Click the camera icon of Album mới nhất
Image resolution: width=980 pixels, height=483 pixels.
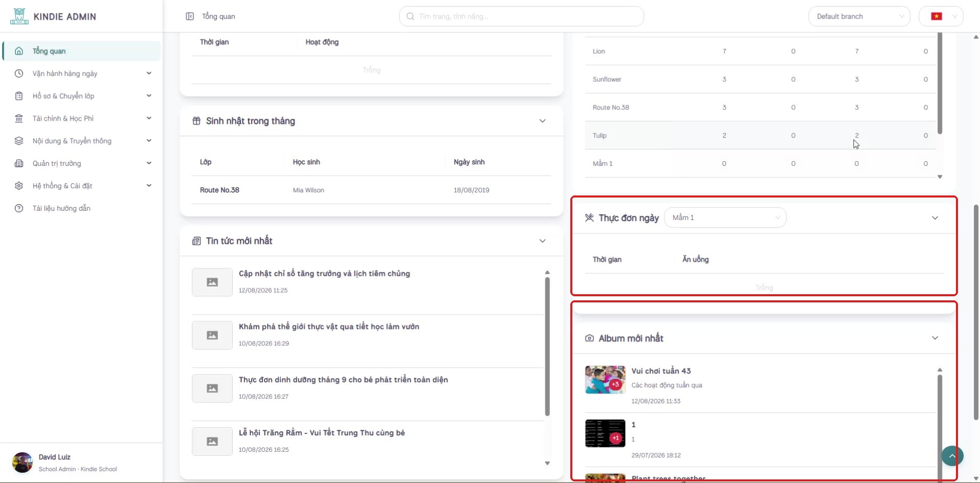tap(589, 338)
